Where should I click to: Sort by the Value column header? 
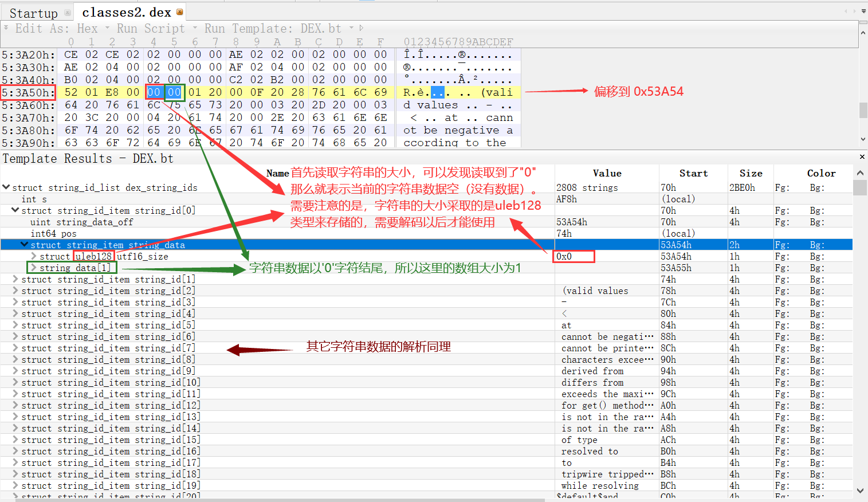607,173
